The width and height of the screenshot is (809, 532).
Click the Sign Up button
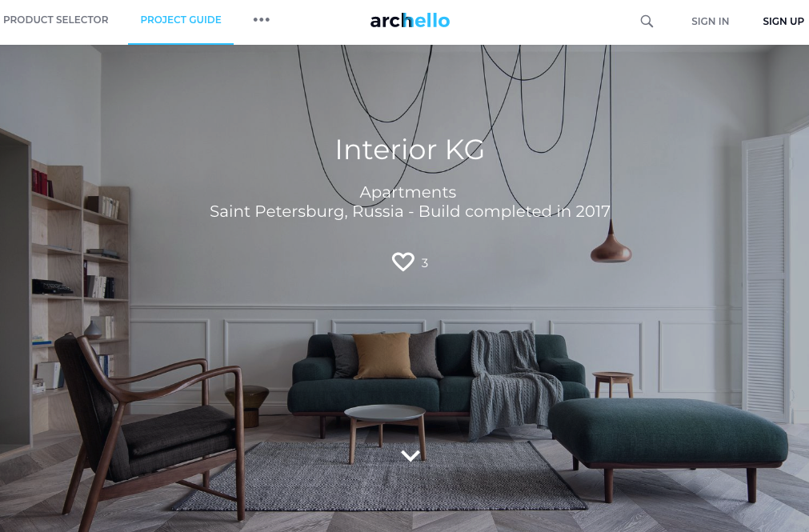pyautogui.click(x=783, y=21)
